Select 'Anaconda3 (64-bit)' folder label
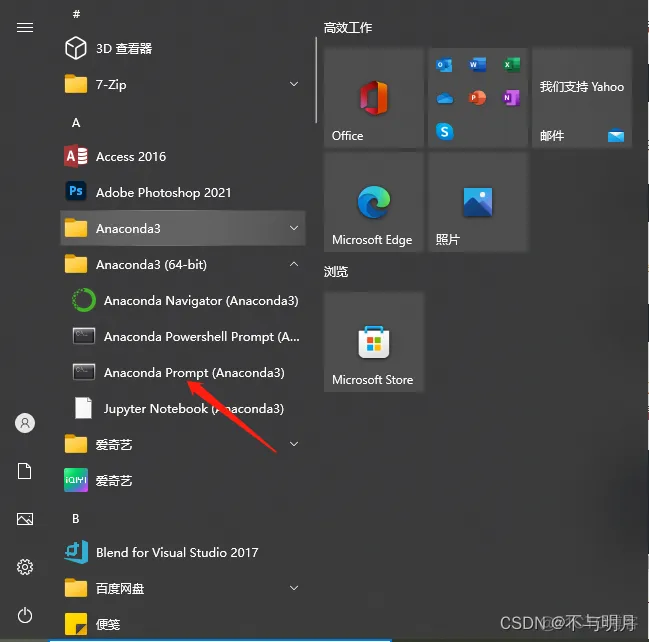 pos(151,264)
